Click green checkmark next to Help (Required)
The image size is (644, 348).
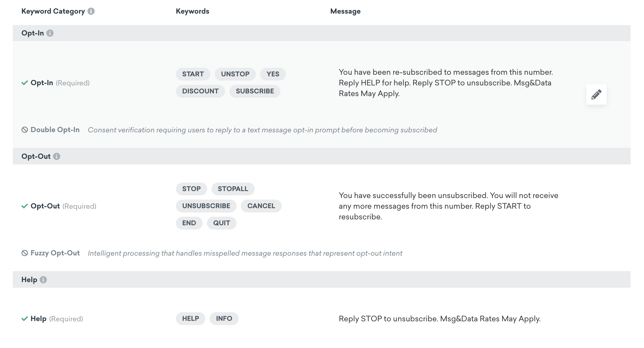tap(25, 319)
